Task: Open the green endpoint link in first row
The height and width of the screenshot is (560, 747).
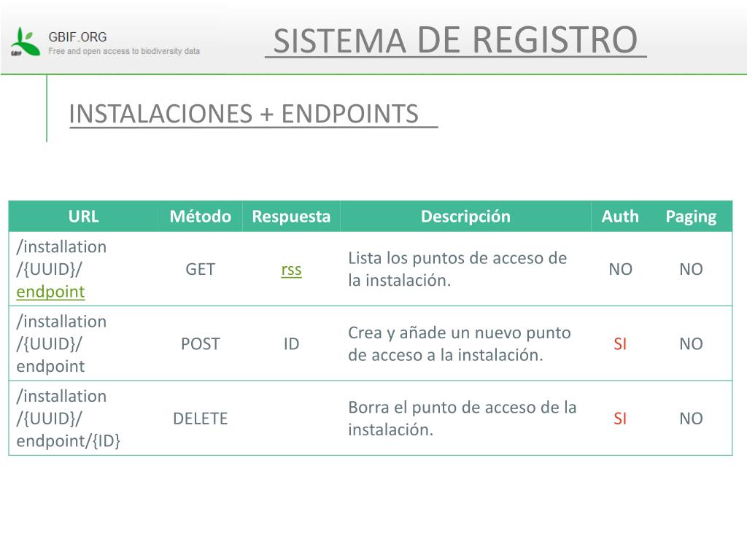Action: pyautogui.click(x=50, y=292)
